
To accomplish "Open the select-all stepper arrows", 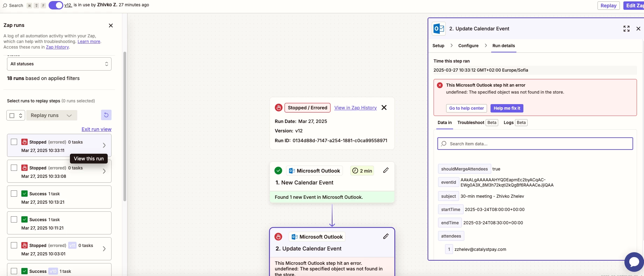I will [x=21, y=116].
